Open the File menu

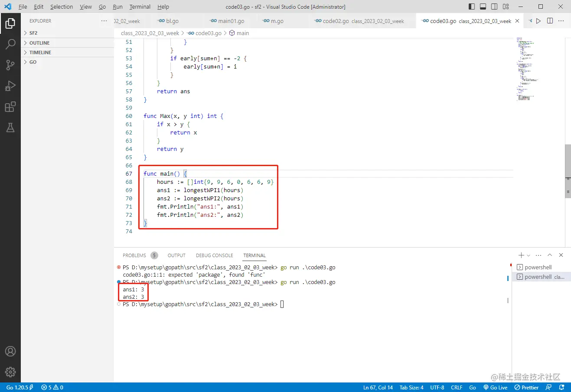click(23, 7)
